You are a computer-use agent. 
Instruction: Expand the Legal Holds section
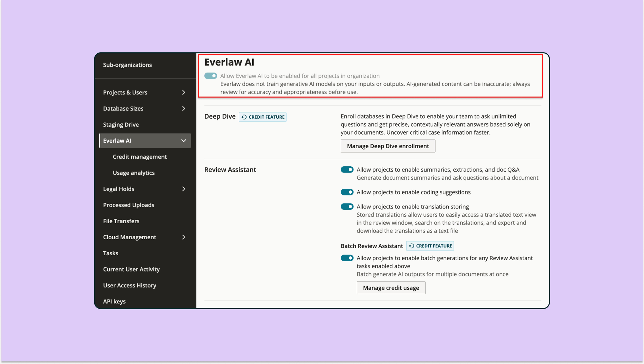click(184, 189)
